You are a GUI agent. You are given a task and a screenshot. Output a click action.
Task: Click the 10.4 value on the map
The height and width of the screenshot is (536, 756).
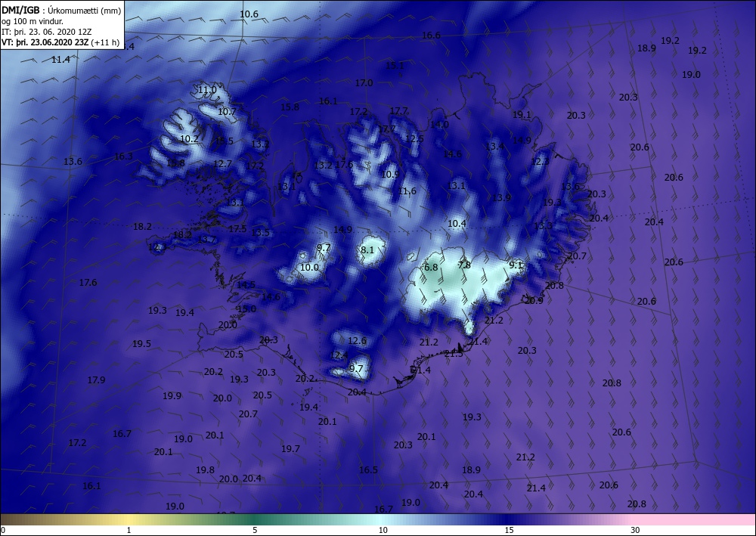457,223
